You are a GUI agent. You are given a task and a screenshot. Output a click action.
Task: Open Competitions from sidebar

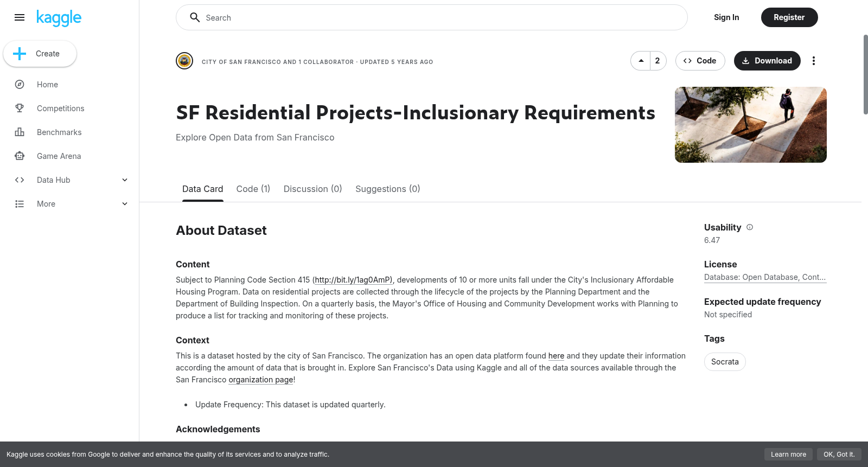click(60, 108)
